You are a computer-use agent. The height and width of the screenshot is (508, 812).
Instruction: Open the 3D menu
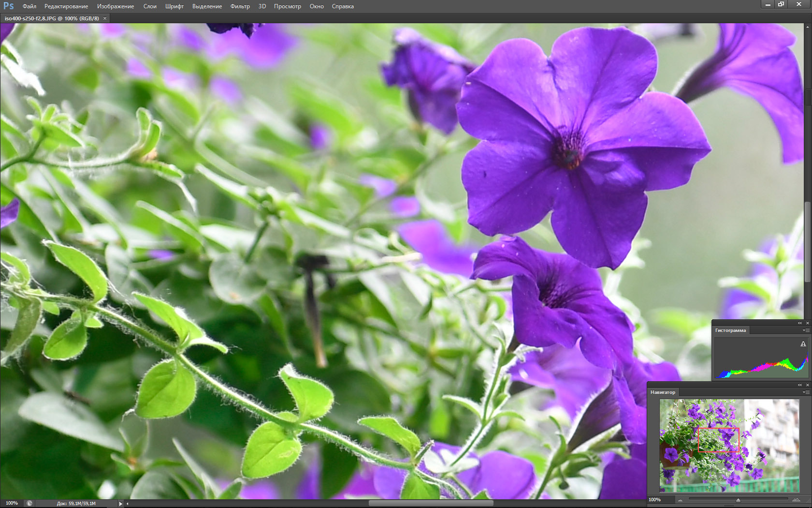pos(262,6)
